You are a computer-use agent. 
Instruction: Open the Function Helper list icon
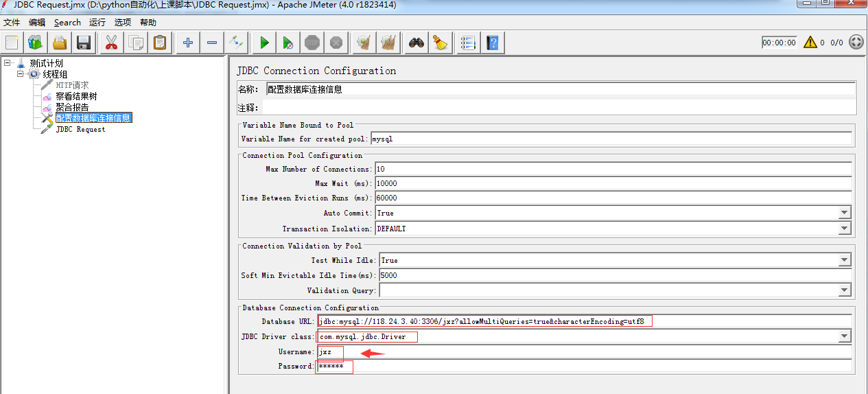(468, 43)
